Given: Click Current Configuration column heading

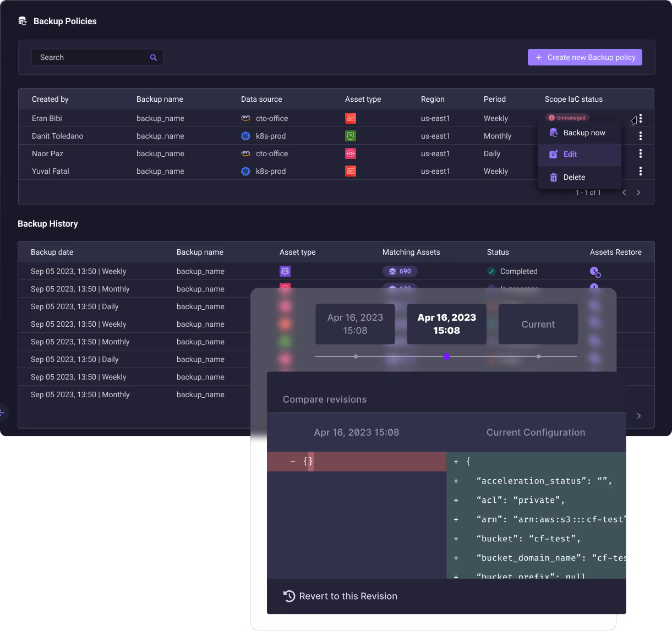Looking at the screenshot, I should pos(536,432).
